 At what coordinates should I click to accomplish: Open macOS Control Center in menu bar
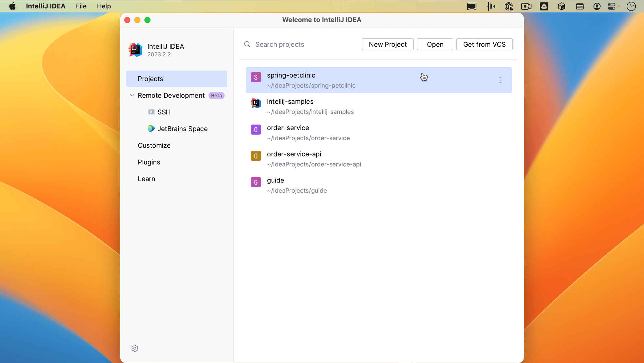tap(611, 6)
